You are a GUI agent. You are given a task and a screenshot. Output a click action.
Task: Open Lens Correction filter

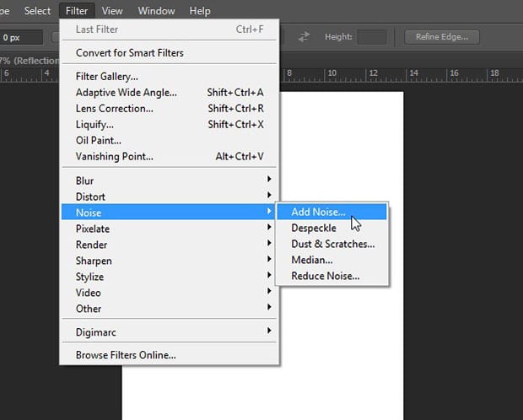tap(169, 109)
